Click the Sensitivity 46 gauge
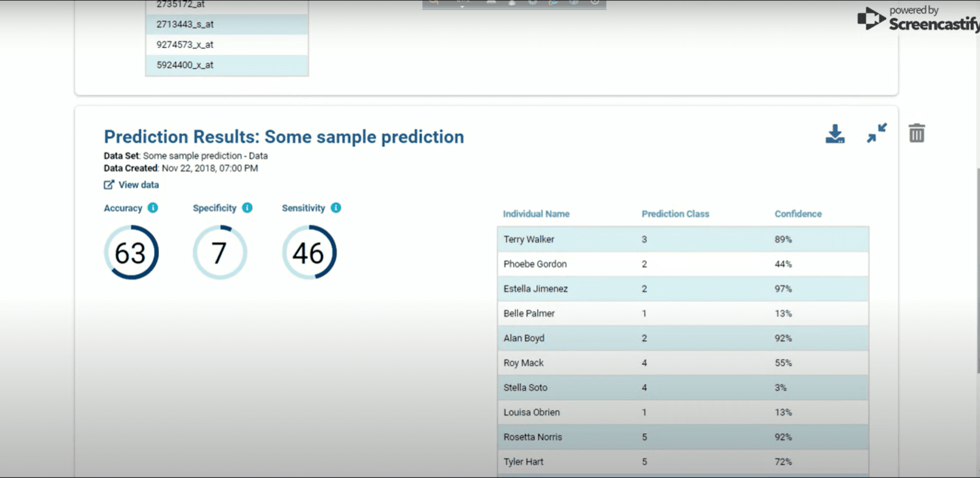 pyautogui.click(x=309, y=252)
